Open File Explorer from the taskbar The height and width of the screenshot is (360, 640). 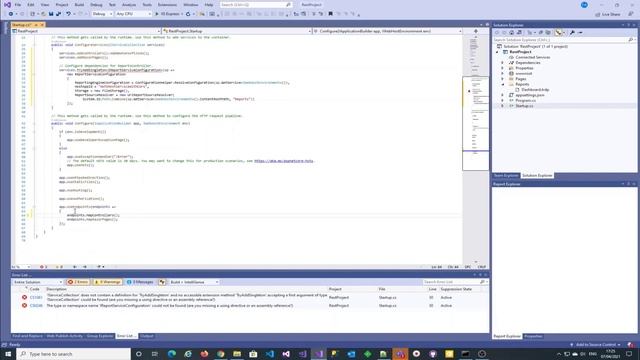coord(237,354)
